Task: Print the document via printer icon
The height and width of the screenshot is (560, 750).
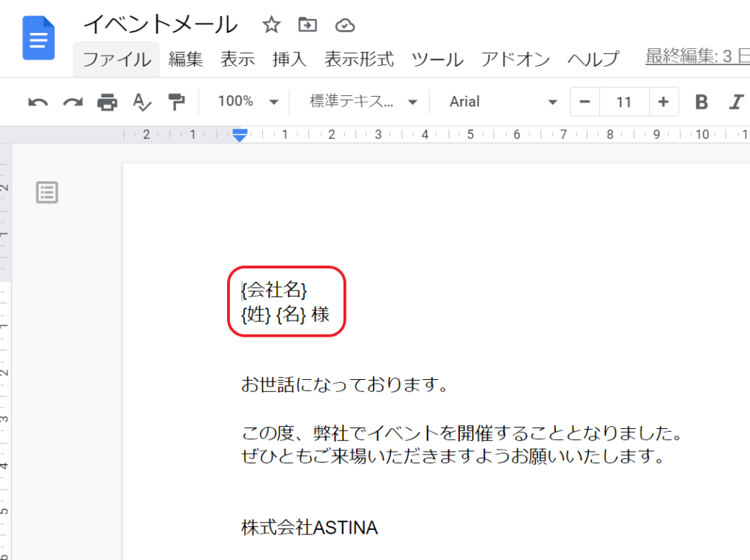Action: tap(107, 102)
